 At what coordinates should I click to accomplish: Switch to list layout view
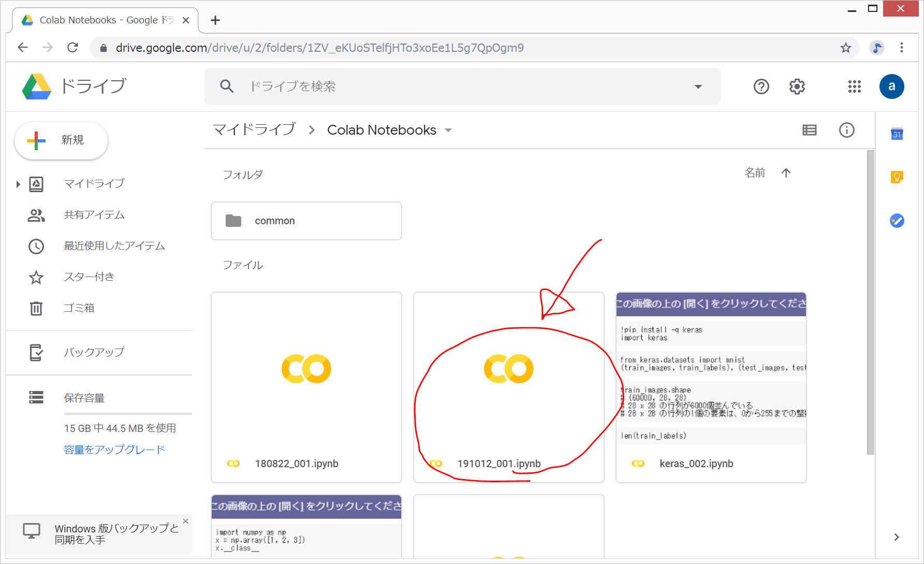809,130
